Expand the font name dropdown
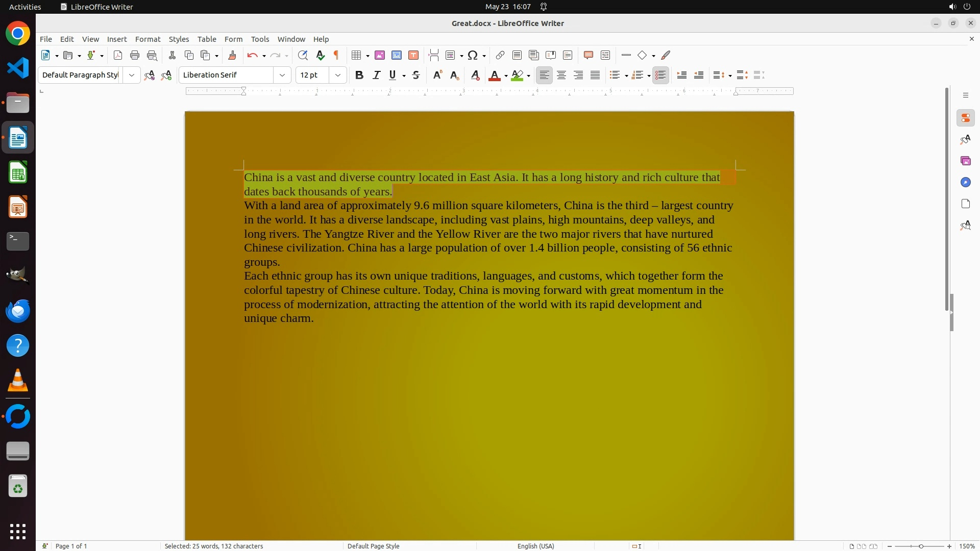980x551 pixels. (x=282, y=75)
